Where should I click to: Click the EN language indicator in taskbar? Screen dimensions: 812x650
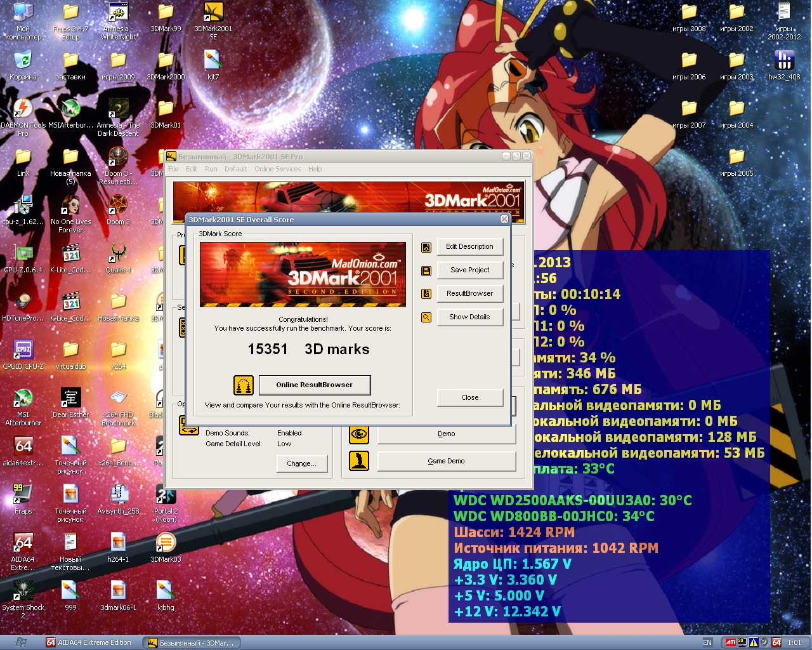707,642
